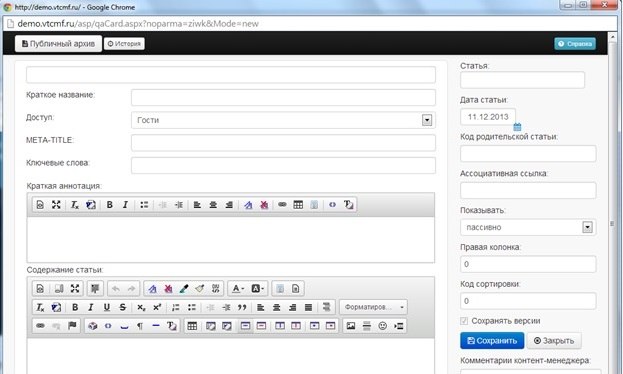Screen dimensions: 623x374
Task: Open the Показывать dropdown showing пассивно
Action: [x=528, y=227]
